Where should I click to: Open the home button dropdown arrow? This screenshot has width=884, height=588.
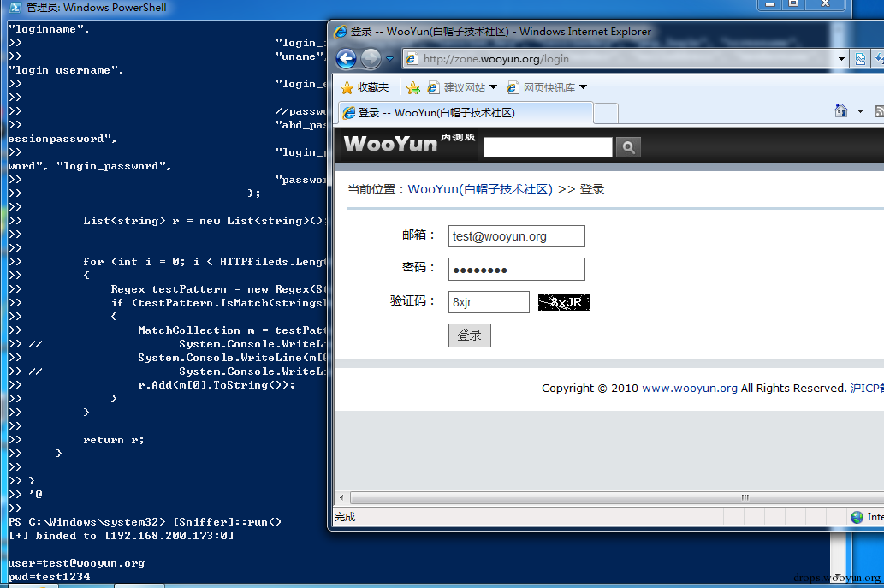coord(860,111)
